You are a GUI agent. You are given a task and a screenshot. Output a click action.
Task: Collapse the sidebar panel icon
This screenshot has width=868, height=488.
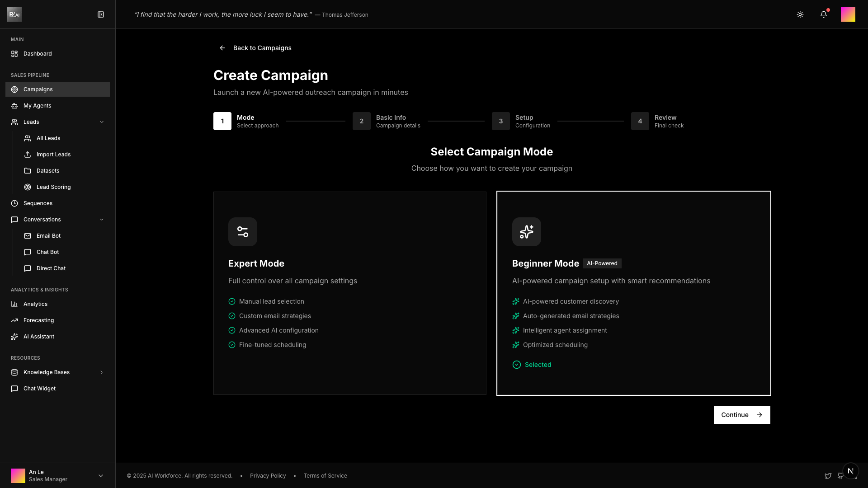pos(101,14)
